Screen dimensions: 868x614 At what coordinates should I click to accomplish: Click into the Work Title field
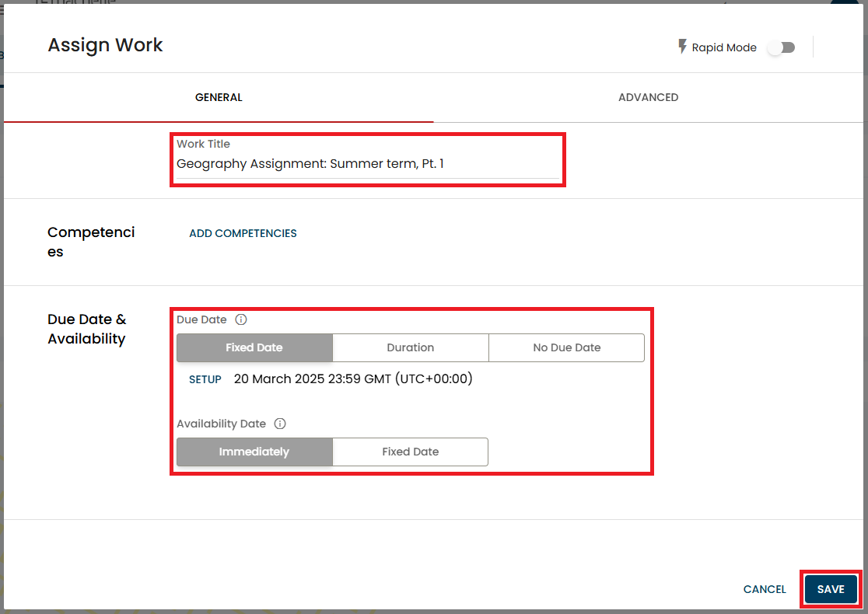click(x=367, y=164)
